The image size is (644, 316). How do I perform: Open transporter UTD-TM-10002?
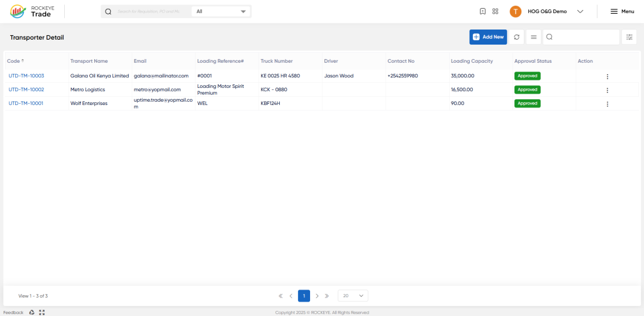click(x=26, y=89)
